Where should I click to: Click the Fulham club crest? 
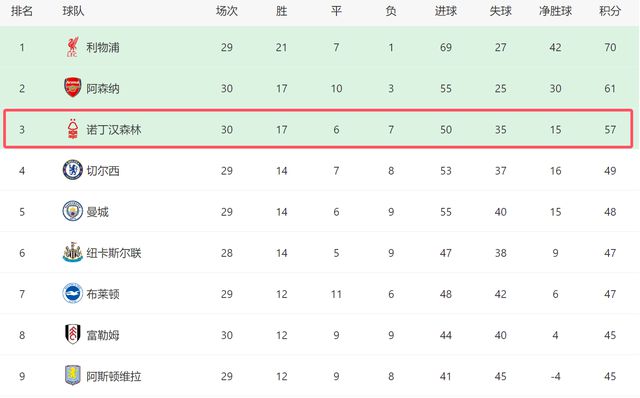click(73, 334)
